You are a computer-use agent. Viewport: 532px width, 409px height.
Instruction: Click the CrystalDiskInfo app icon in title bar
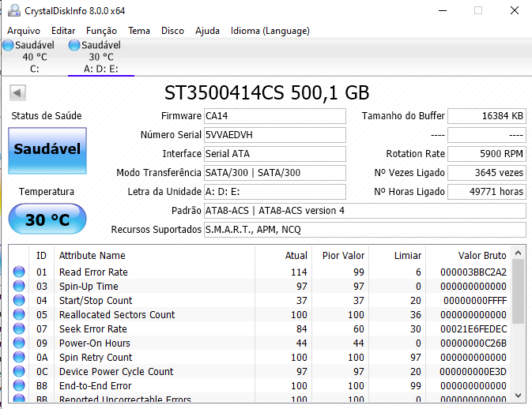14,10
